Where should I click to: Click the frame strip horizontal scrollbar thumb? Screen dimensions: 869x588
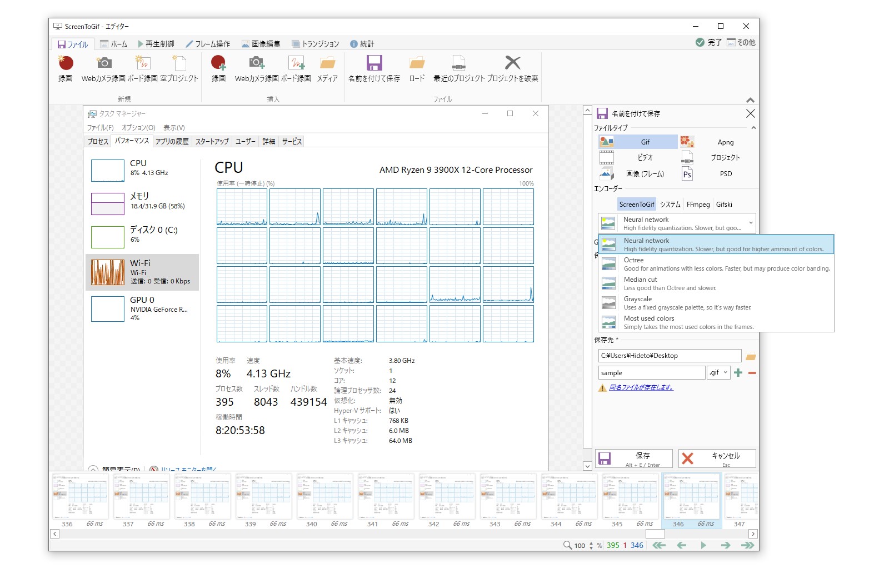pyautogui.click(x=655, y=534)
